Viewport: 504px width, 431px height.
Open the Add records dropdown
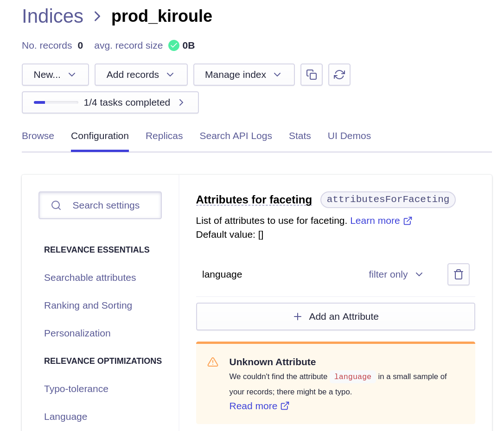coord(141,75)
